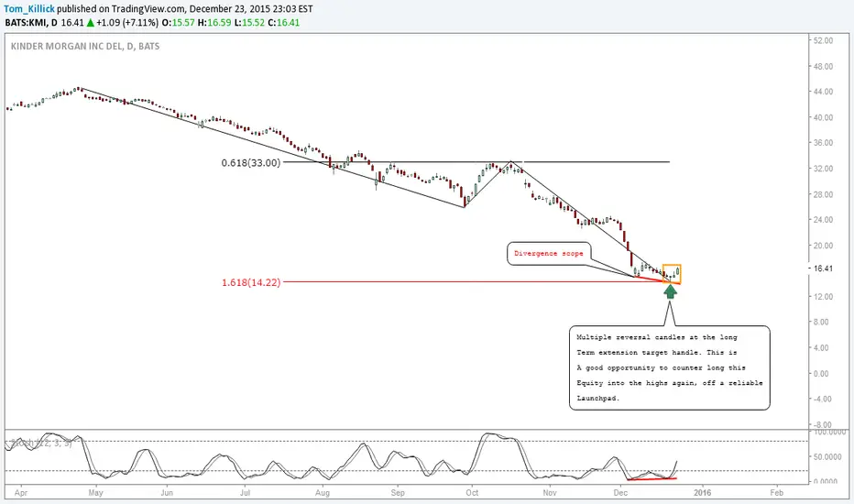Click the 44.00 price axis label

pyautogui.click(x=823, y=92)
